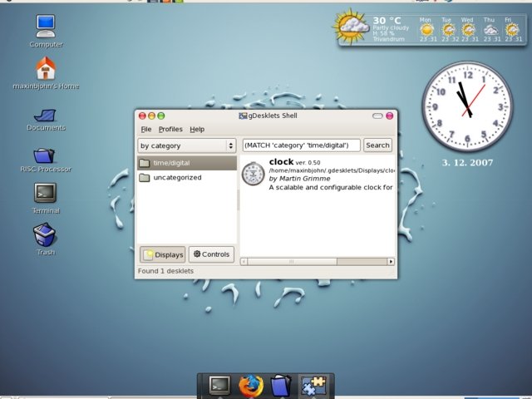Click the MATCH category search field

point(300,145)
